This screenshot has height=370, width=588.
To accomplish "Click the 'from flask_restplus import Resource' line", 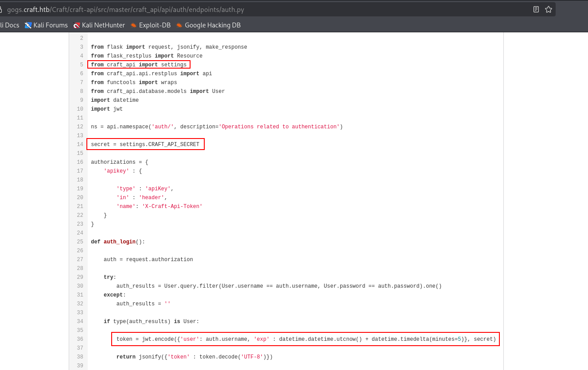I will (x=147, y=56).
